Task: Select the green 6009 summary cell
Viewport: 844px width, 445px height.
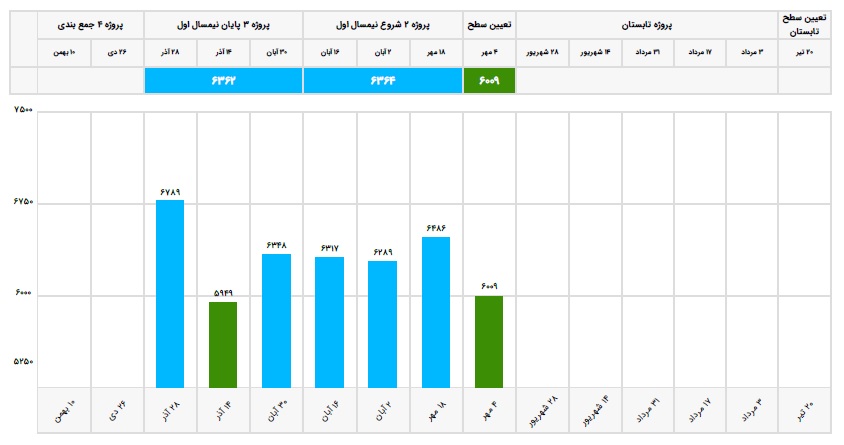Action: pyautogui.click(x=489, y=81)
